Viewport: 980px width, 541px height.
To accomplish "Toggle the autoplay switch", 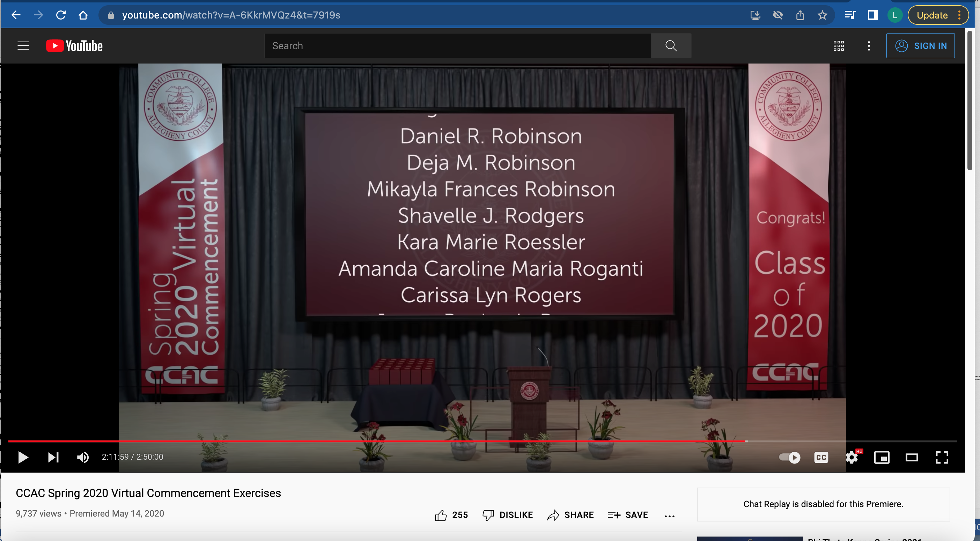I will (x=789, y=457).
